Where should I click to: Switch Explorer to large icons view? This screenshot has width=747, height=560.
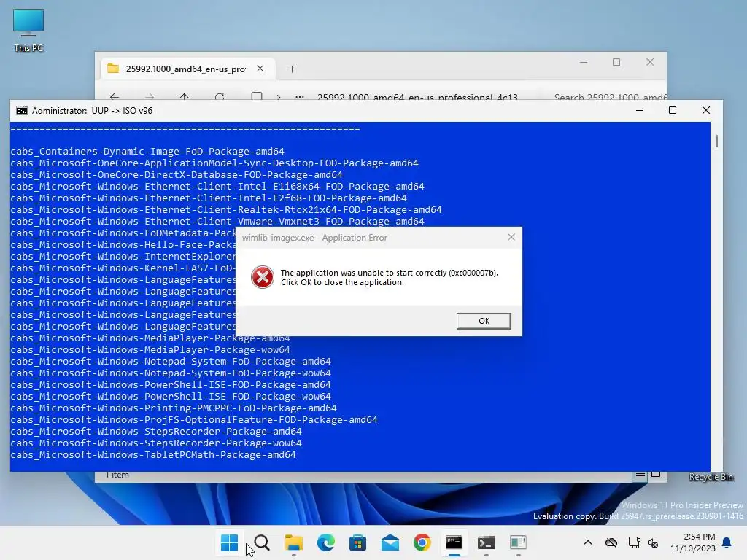click(656, 475)
